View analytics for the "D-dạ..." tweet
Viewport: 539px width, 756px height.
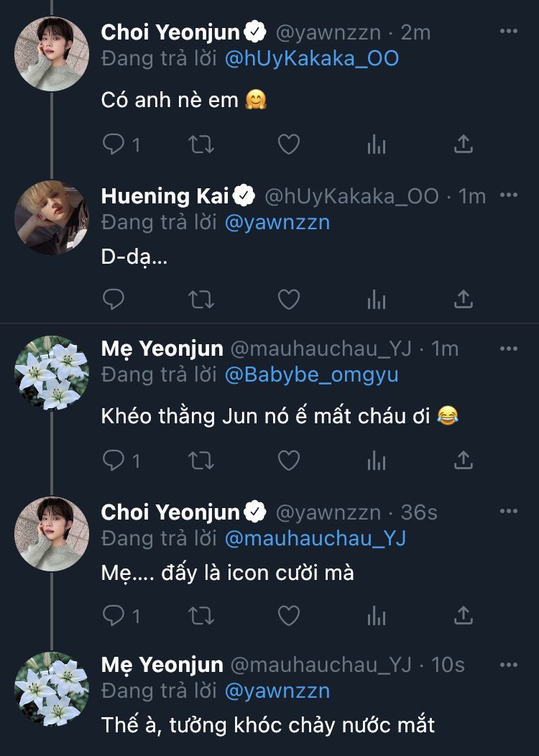(376, 299)
